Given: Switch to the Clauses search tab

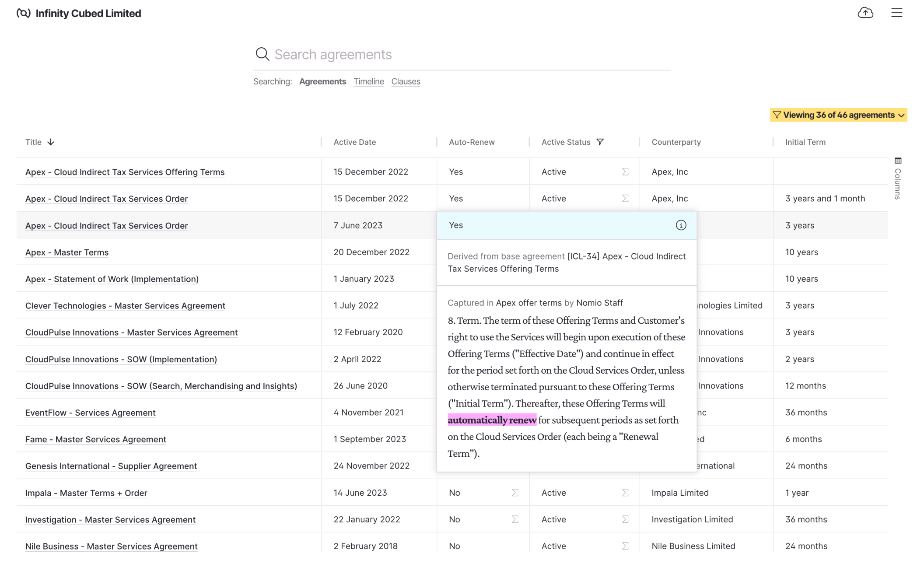Looking at the screenshot, I should pyautogui.click(x=405, y=81).
